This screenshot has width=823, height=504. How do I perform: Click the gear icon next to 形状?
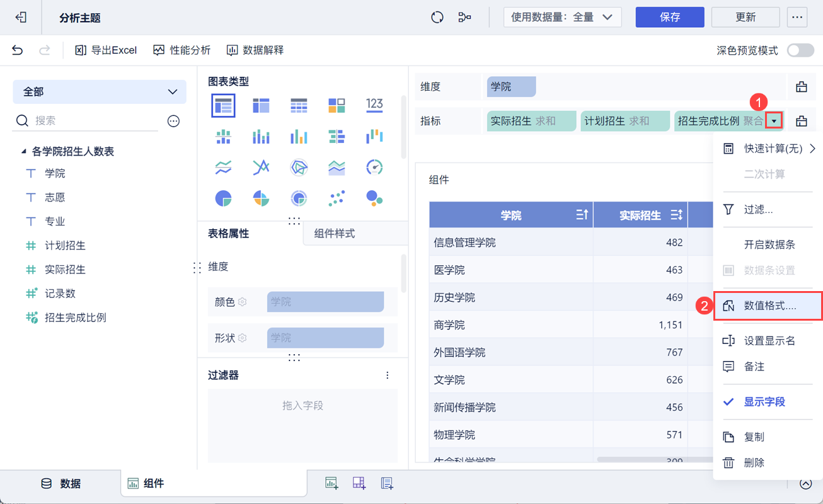pyautogui.click(x=243, y=338)
